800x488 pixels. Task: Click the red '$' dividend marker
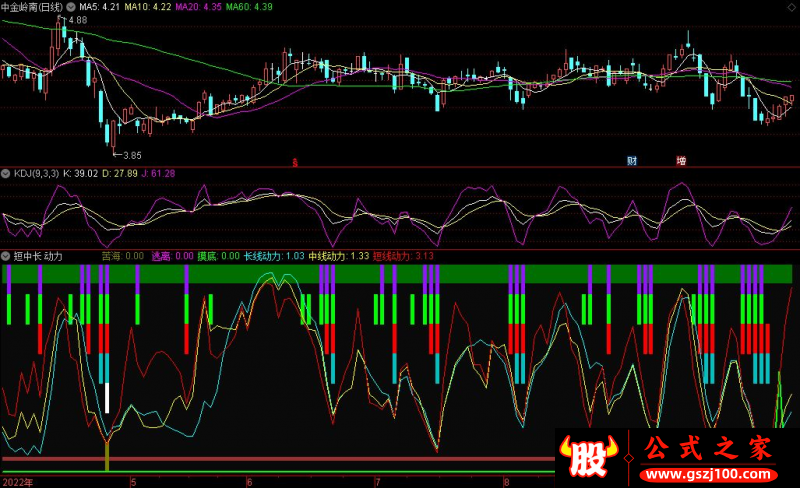tap(294, 160)
